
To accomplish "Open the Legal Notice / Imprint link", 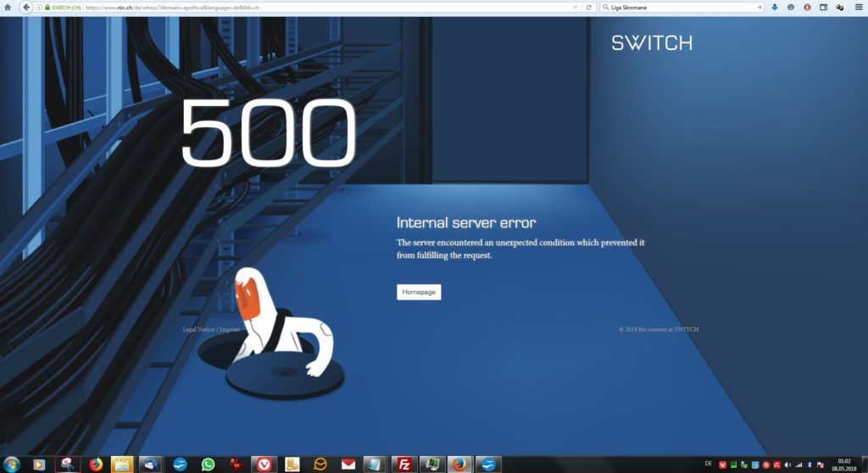I will pos(211,329).
